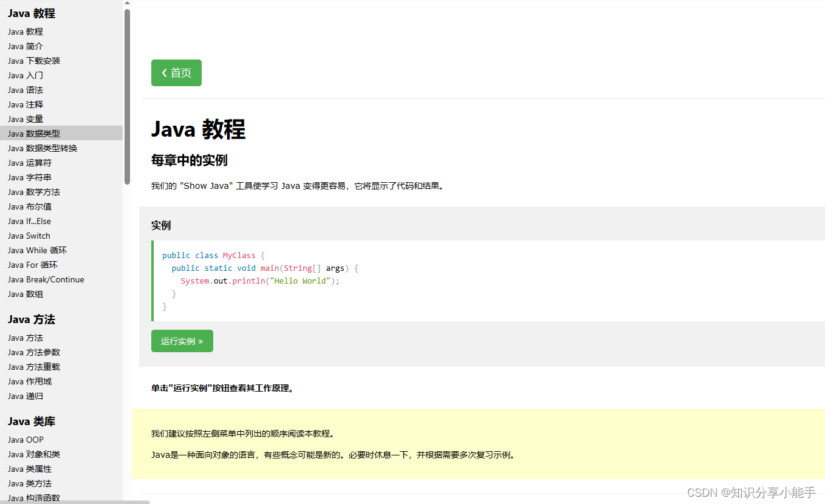
Task: Open the Java Switch tutorial
Action: tap(29, 235)
